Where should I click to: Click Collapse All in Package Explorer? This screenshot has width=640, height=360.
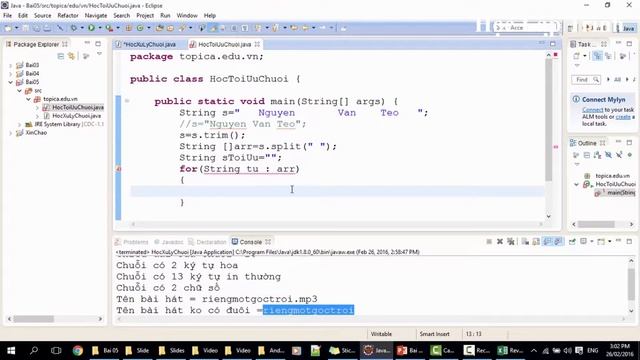pyautogui.click(x=60, y=56)
